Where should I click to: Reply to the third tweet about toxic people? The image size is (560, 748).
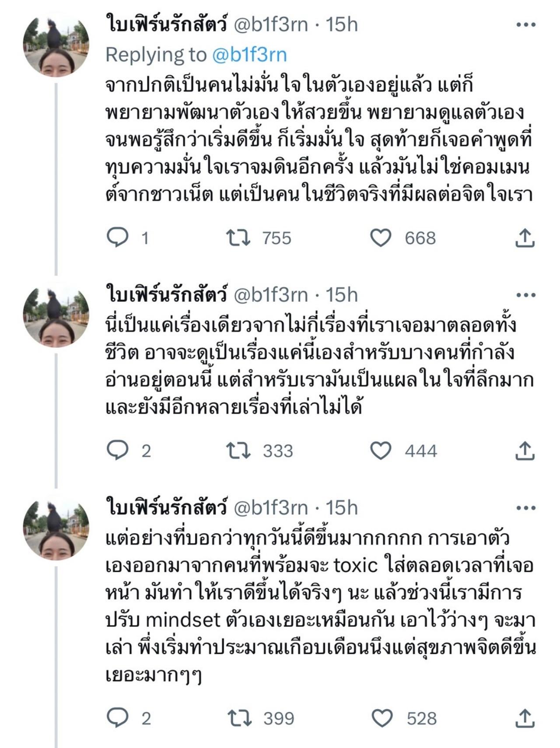(x=118, y=718)
